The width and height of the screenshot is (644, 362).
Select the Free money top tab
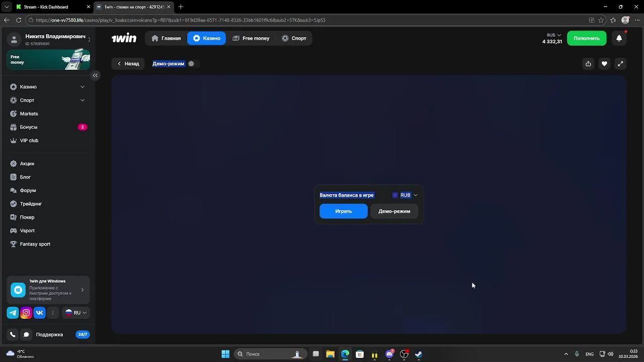tap(251, 38)
